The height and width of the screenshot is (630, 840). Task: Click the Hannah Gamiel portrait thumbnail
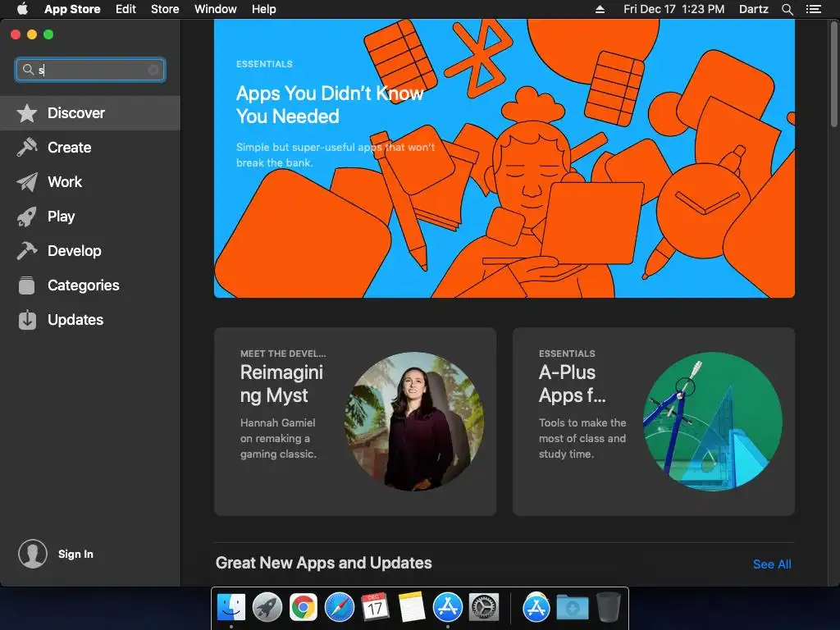click(x=413, y=421)
